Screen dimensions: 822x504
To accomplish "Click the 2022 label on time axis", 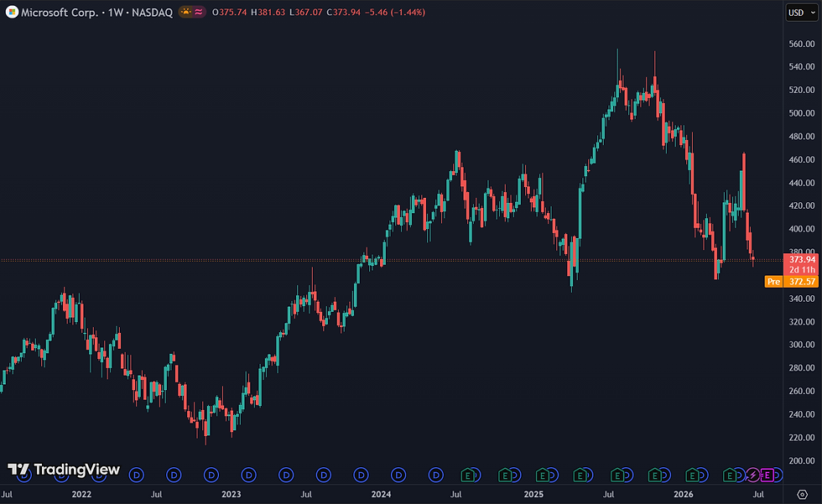I will pyautogui.click(x=81, y=494).
